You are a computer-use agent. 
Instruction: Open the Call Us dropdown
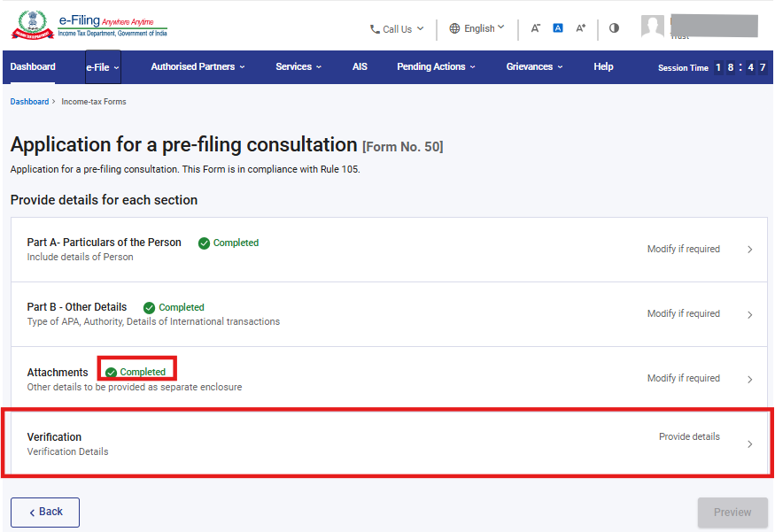pos(397,28)
